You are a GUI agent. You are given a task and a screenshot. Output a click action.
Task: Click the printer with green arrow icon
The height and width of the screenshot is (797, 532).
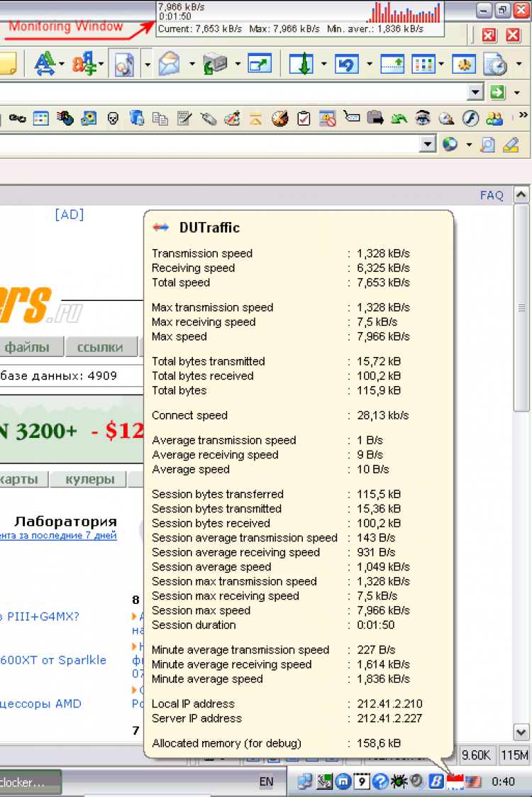coord(215,65)
